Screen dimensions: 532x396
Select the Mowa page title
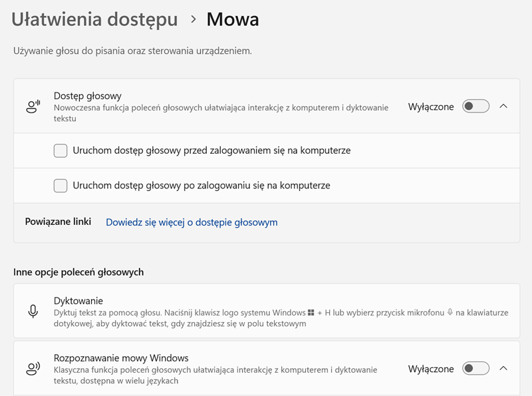click(233, 20)
